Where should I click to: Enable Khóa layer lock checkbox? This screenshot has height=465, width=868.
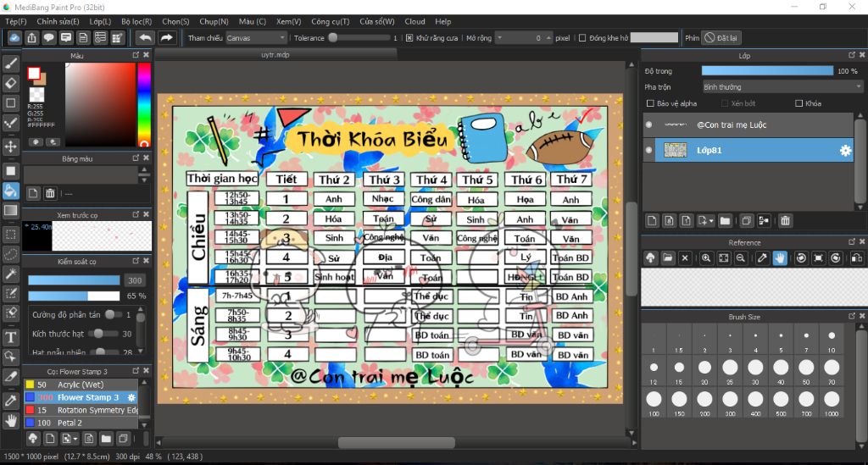(x=798, y=103)
